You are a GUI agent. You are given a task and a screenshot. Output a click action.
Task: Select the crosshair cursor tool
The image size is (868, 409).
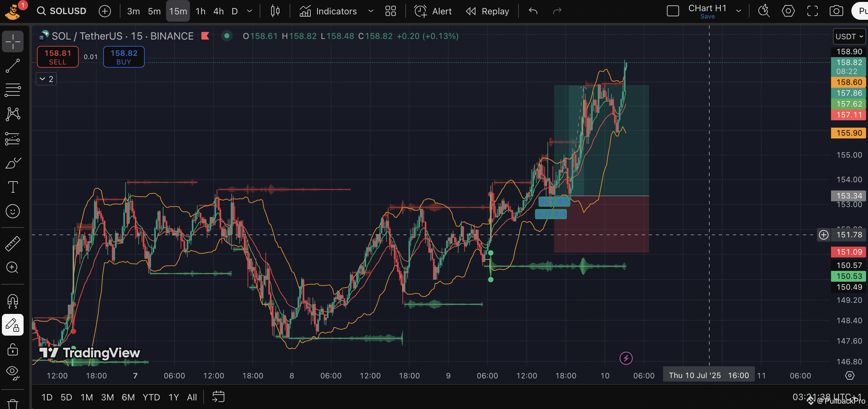tap(13, 41)
